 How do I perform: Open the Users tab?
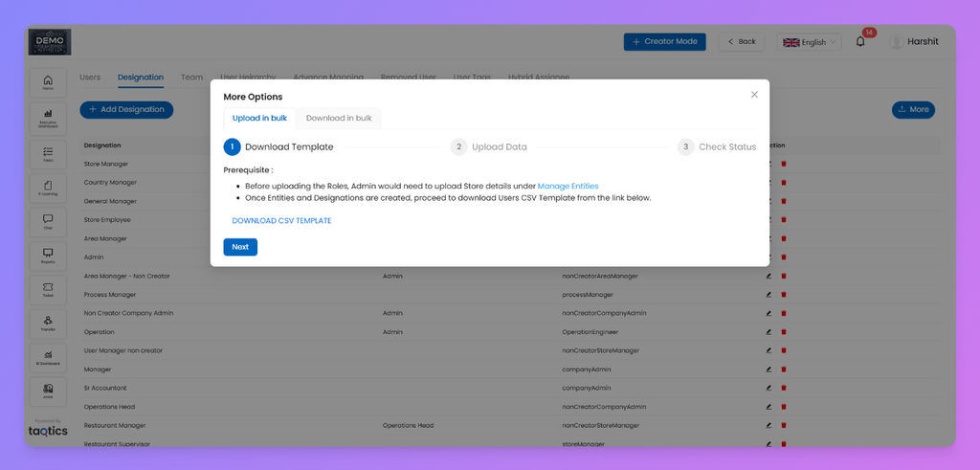click(x=90, y=77)
